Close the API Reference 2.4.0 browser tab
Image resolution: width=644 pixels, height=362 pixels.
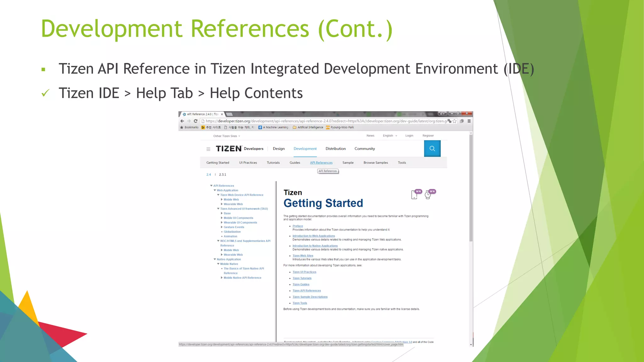[x=222, y=114]
